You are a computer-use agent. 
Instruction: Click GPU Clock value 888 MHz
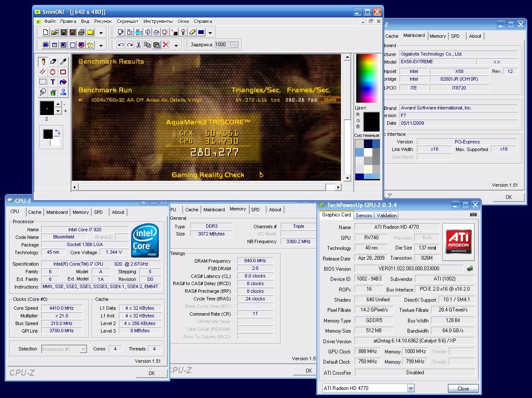tap(368, 352)
